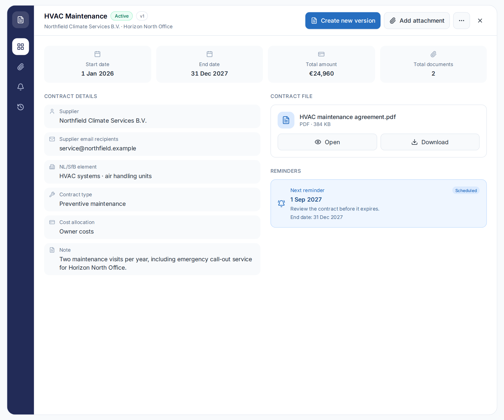This screenshot has width=504, height=420.
Task: Click 'End date: 31 Dec 2027' in reminder
Action: [x=316, y=217]
